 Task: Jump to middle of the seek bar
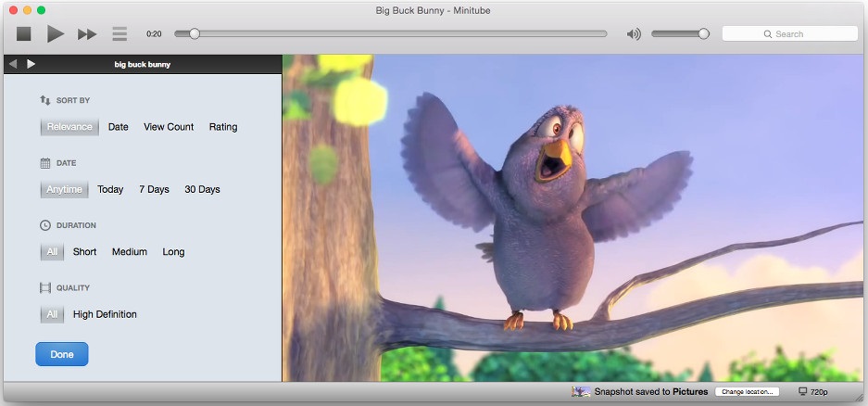tap(391, 33)
